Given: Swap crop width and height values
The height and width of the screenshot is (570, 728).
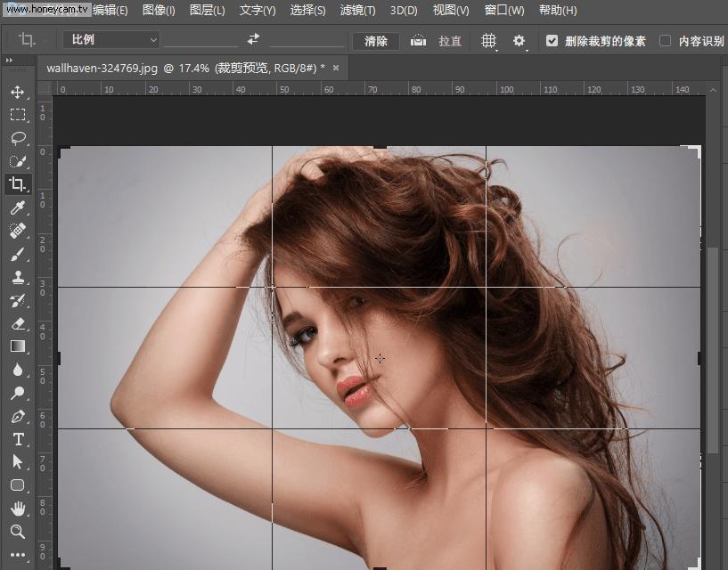Looking at the screenshot, I should click(x=253, y=40).
